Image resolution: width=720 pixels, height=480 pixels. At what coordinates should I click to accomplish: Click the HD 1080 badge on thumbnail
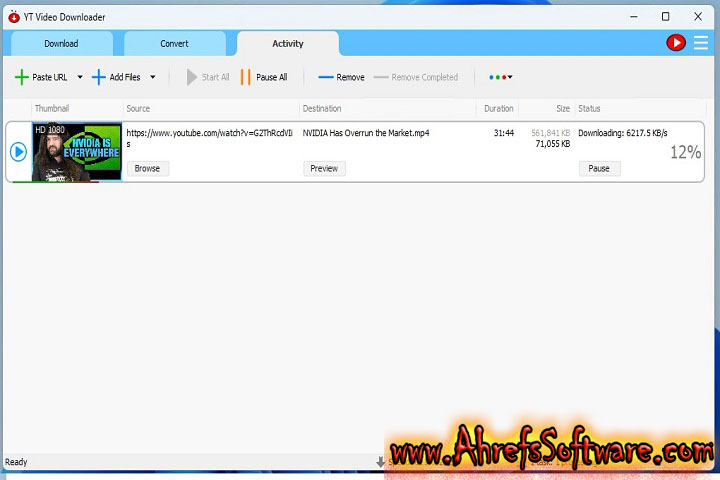[50, 130]
